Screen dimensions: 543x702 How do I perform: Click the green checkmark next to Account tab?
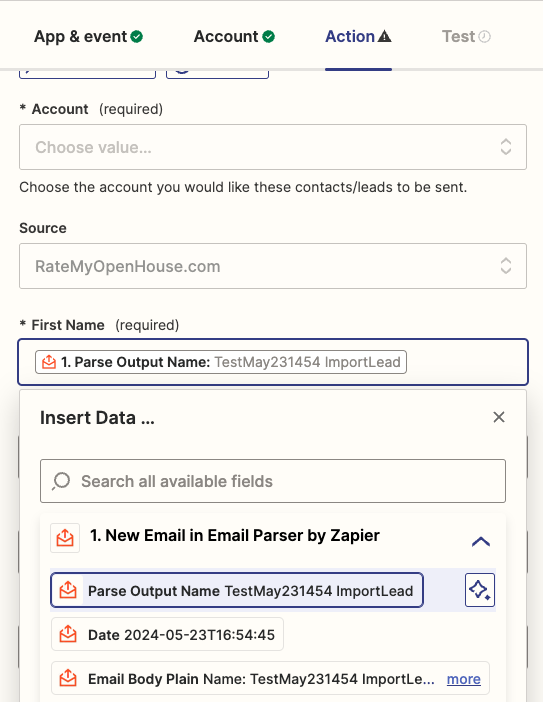269,37
